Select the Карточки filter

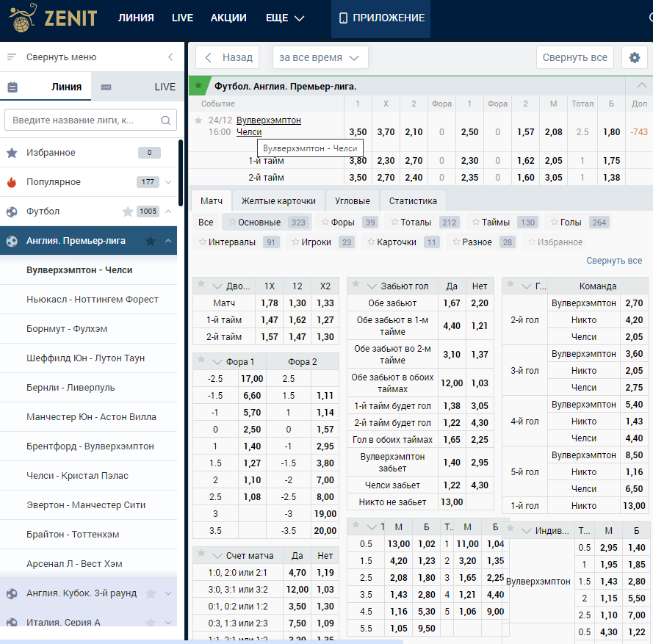403,242
